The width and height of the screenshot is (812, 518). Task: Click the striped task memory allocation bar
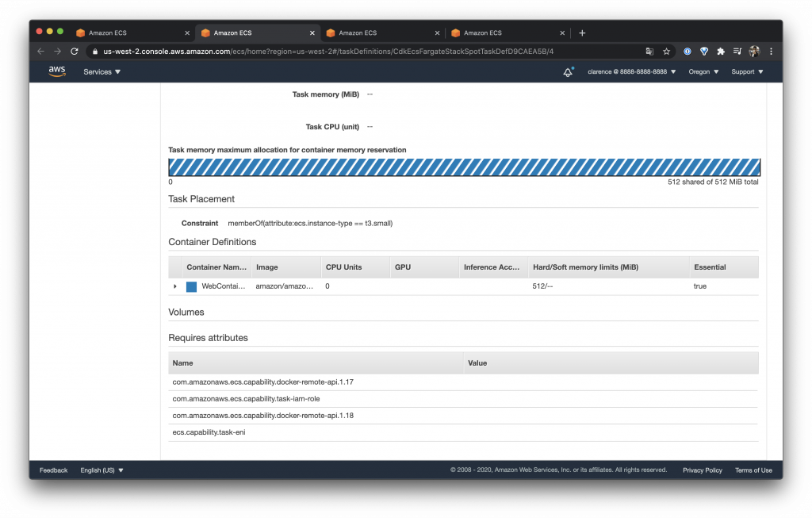coord(464,167)
